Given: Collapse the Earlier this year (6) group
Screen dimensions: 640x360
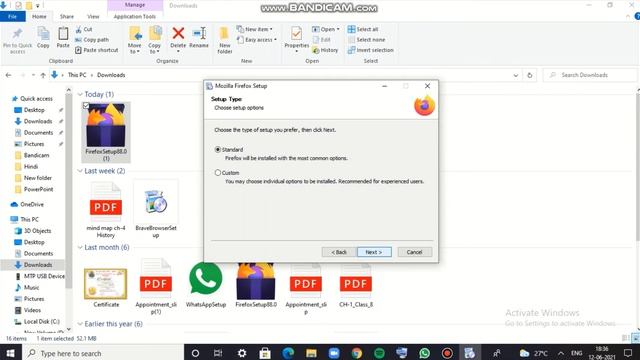Looking at the screenshot, I should 80,324.
